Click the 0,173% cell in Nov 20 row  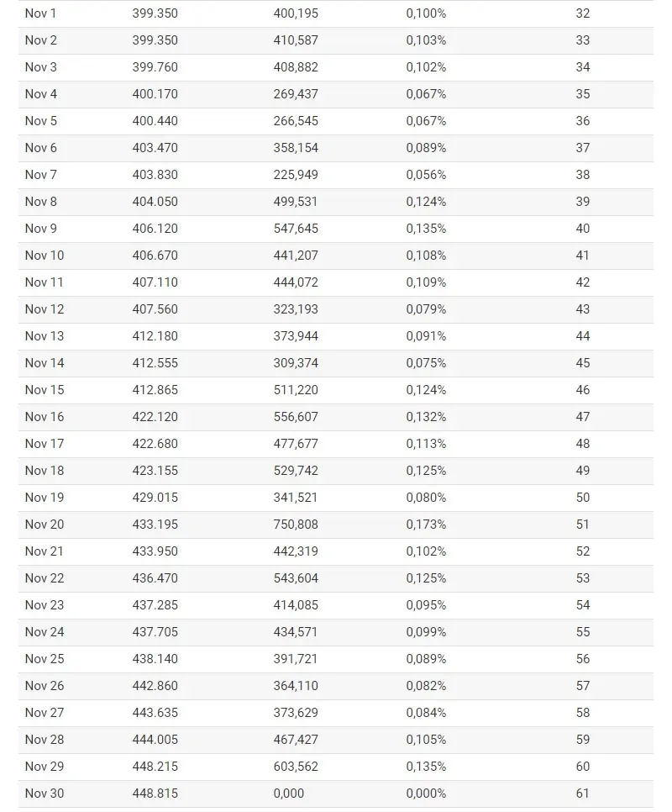pos(426,525)
